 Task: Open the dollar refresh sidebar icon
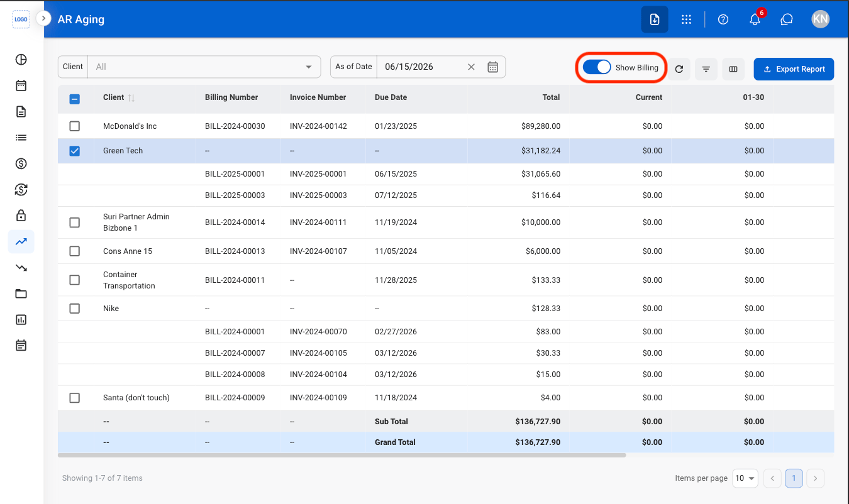[21, 190]
